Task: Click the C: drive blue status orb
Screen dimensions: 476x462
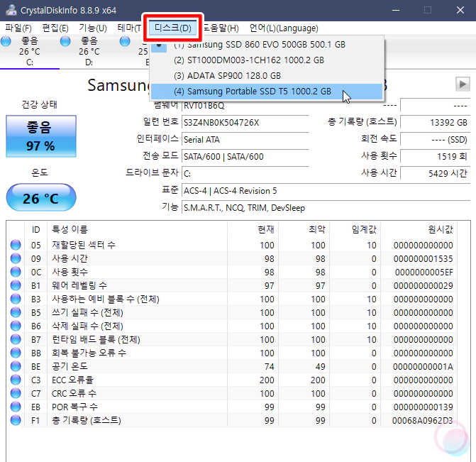Action: [6, 41]
